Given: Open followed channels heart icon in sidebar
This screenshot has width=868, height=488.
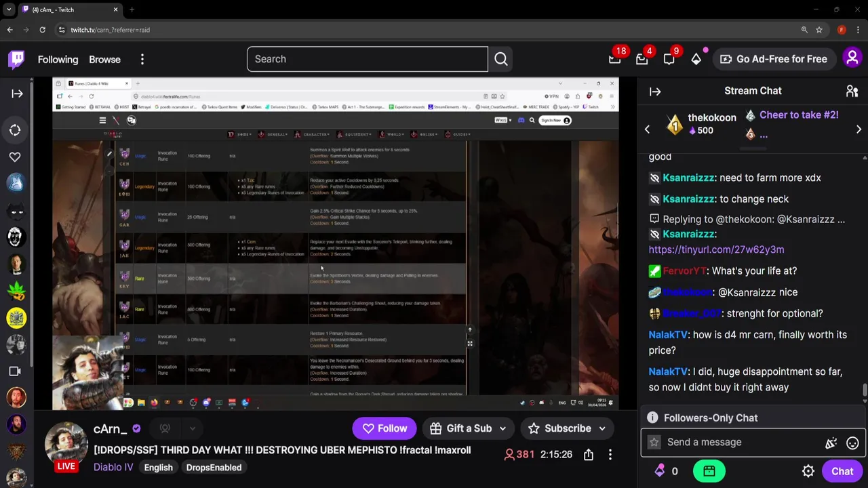Looking at the screenshot, I should (x=15, y=157).
